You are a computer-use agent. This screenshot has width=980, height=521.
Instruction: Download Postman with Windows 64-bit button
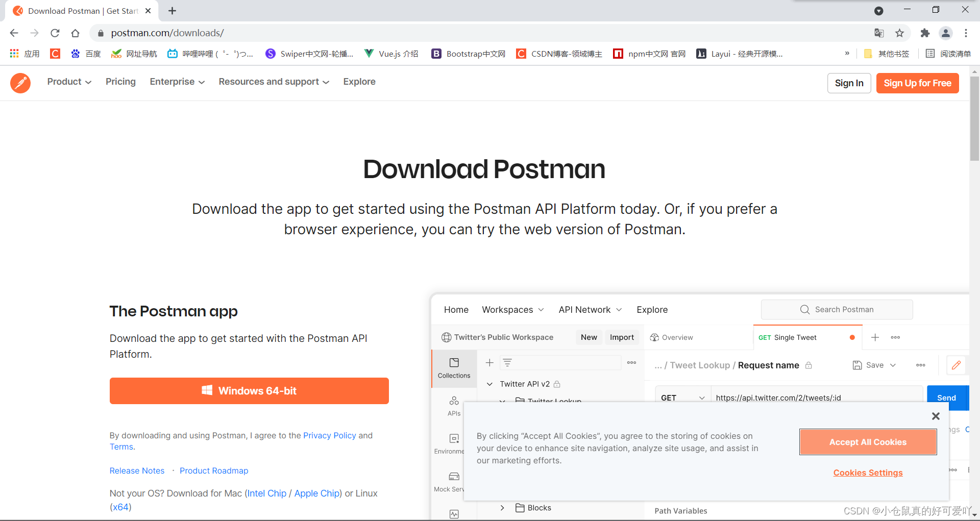(249, 391)
